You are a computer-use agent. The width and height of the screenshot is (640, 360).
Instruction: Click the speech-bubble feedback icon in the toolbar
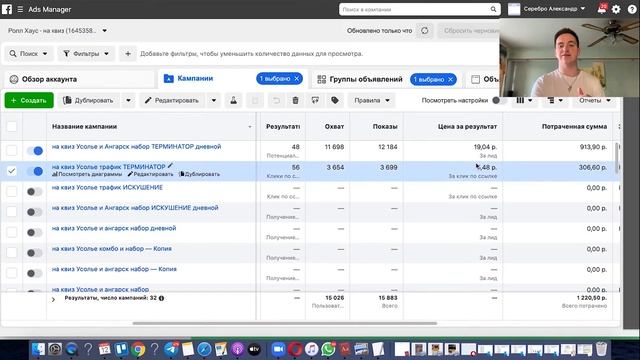point(315,100)
